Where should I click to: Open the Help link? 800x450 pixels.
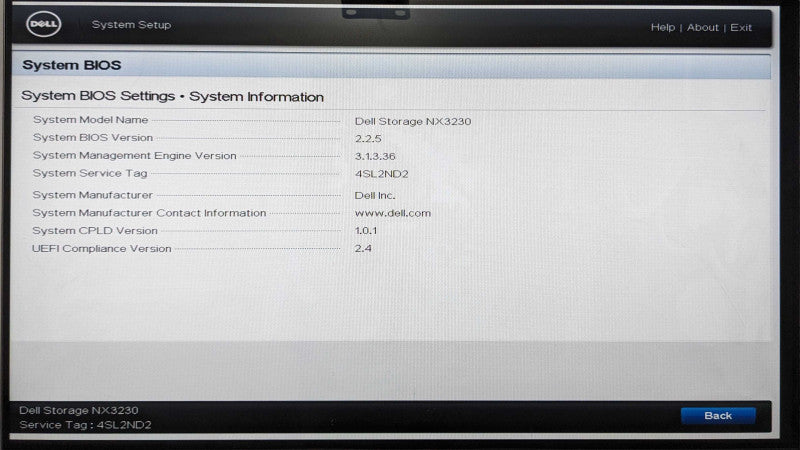coord(663,28)
